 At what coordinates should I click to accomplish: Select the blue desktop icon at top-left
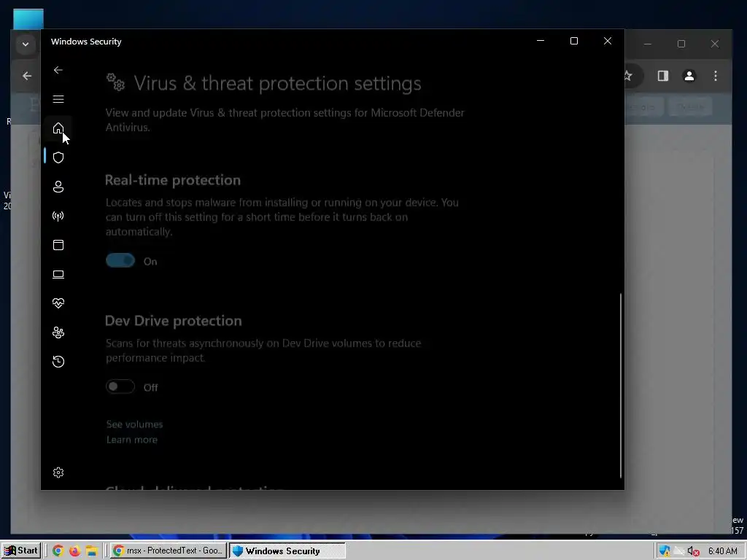point(28,19)
